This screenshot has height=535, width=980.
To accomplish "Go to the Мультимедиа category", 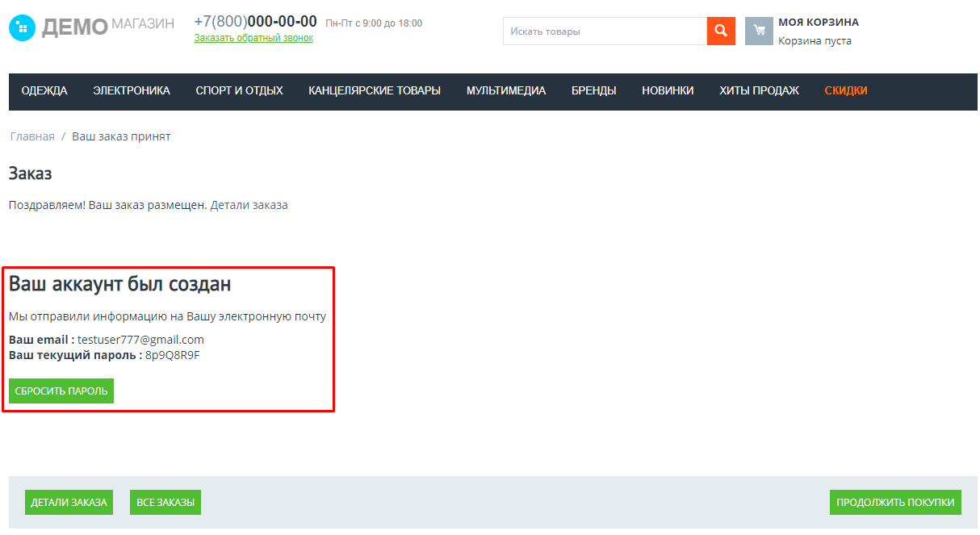I will tap(506, 91).
